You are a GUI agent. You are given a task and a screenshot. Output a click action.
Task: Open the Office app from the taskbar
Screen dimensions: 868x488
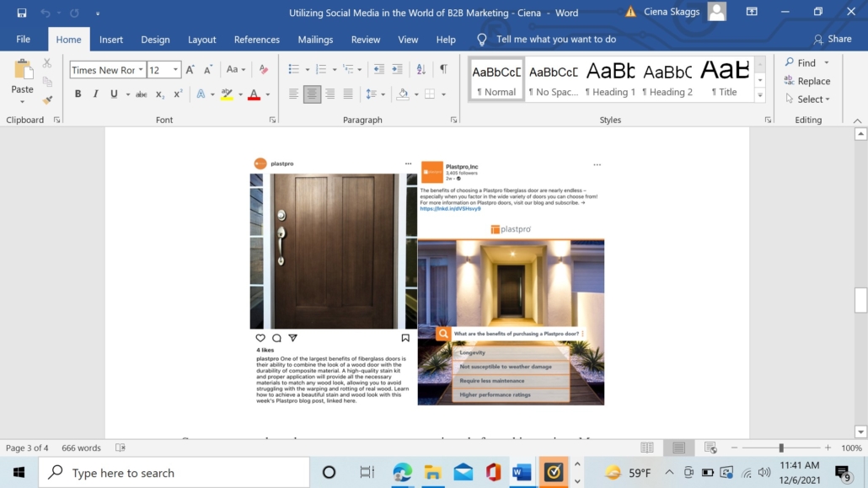493,473
